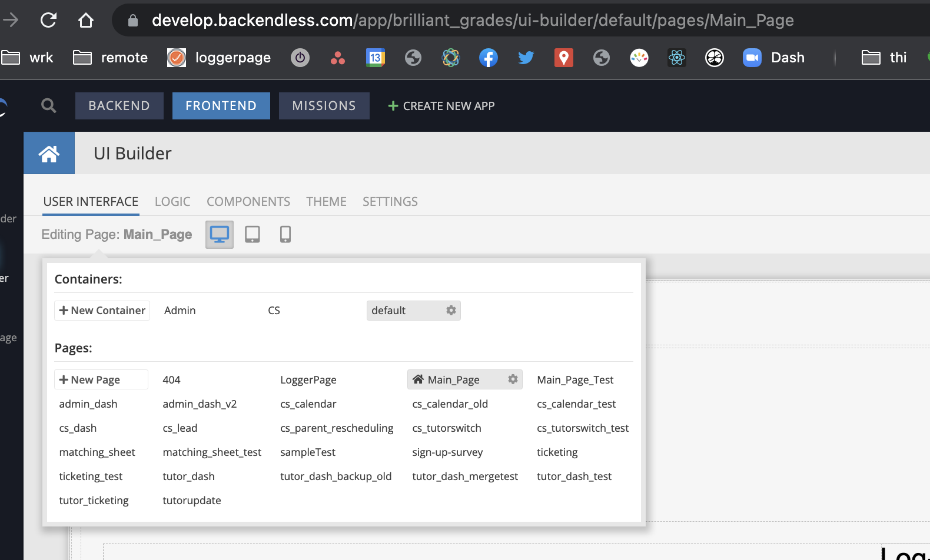Open Main_Page_Test page
Image resolution: width=930 pixels, height=560 pixels.
575,380
